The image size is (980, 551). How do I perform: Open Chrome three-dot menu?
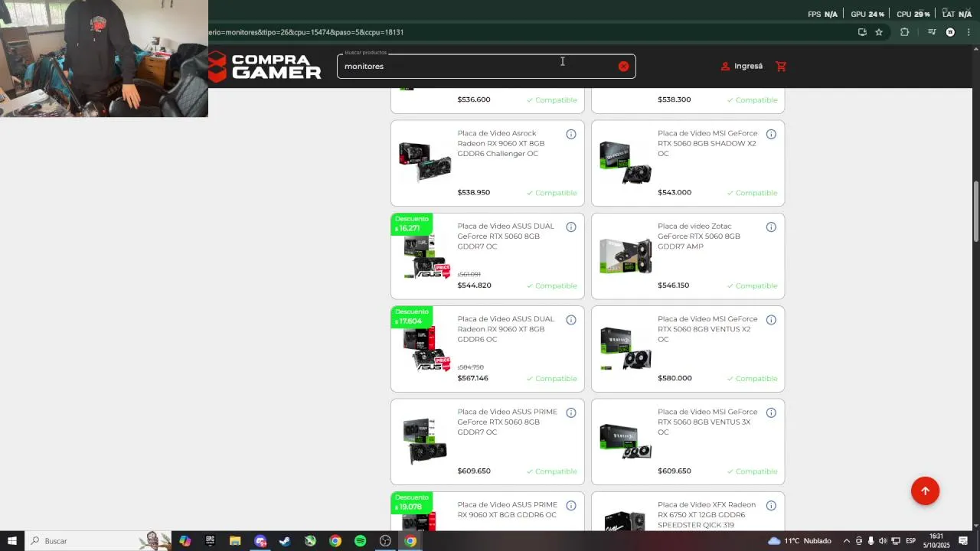[x=969, y=32]
